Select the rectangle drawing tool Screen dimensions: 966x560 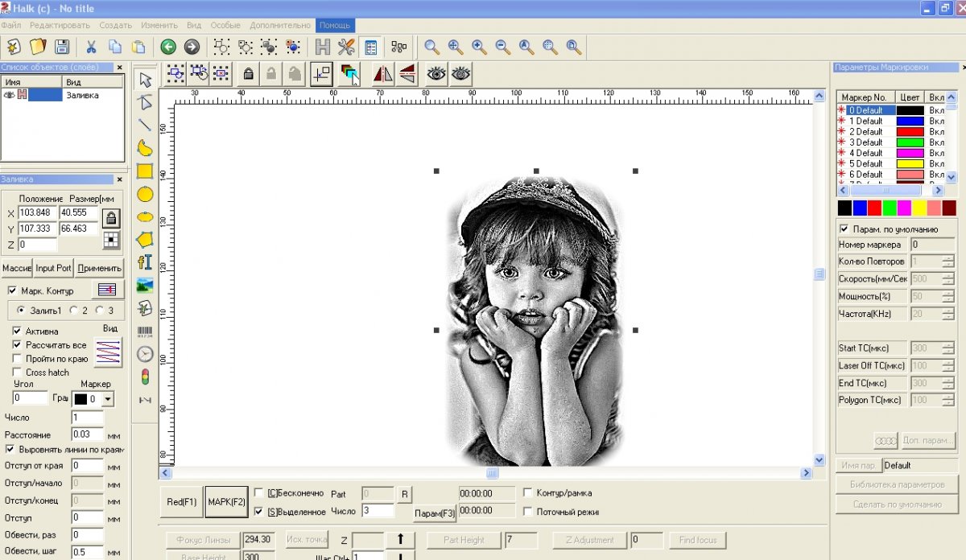pyautogui.click(x=145, y=171)
